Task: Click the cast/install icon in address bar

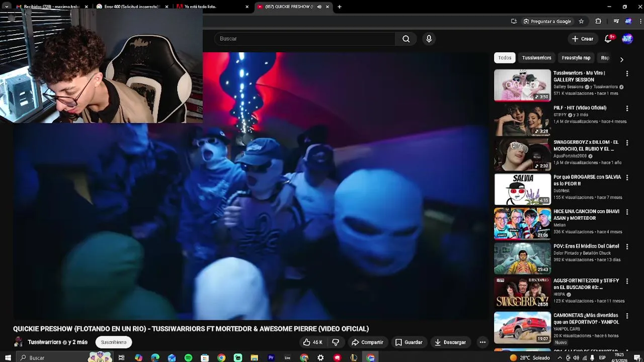Action: tap(514, 21)
